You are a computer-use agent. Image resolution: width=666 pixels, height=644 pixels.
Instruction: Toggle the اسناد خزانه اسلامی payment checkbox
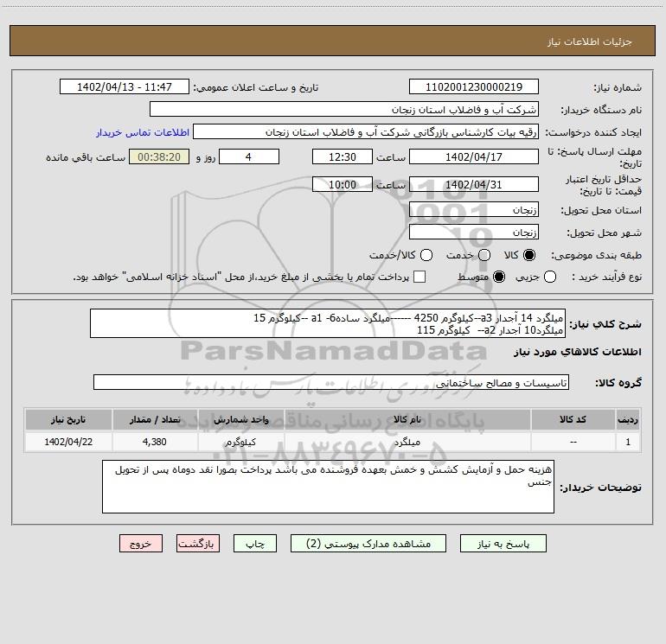point(419,277)
